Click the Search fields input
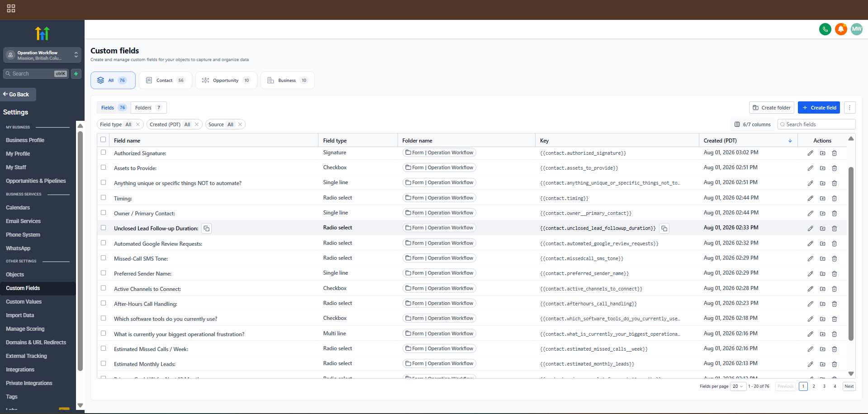Image resolution: width=868 pixels, height=414 pixels. tap(816, 124)
